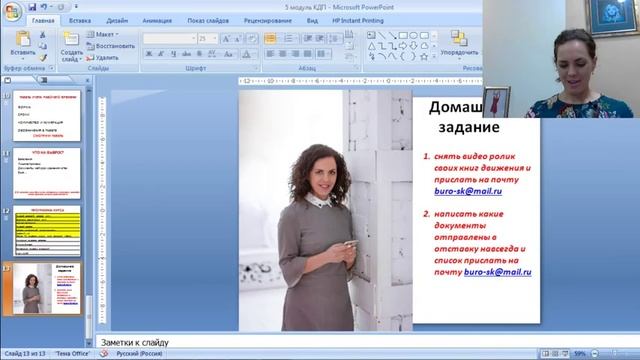This screenshot has height=360, width=640.
Task: Activate the format painter brush
Action: click(x=42, y=58)
